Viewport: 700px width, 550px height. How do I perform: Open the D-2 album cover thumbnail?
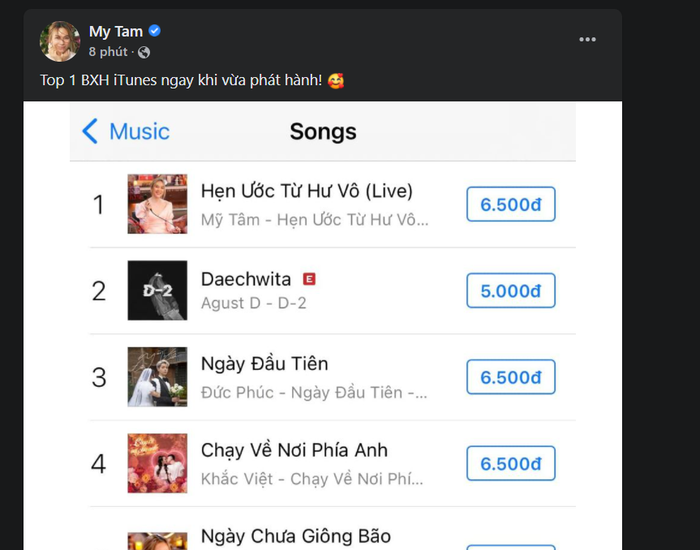[x=157, y=290]
